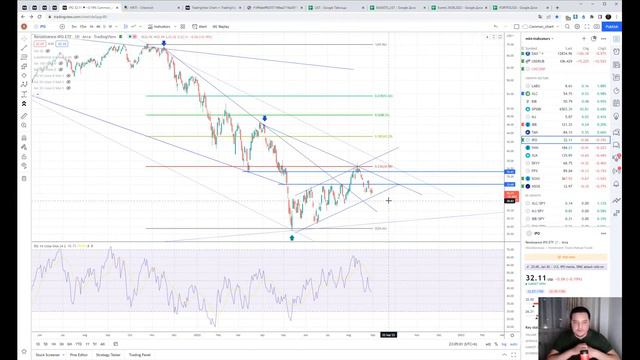Open the Pine Editor tab
Image resolution: width=640 pixels, height=360 pixels.
pyautogui.click(x=79, y=355)
